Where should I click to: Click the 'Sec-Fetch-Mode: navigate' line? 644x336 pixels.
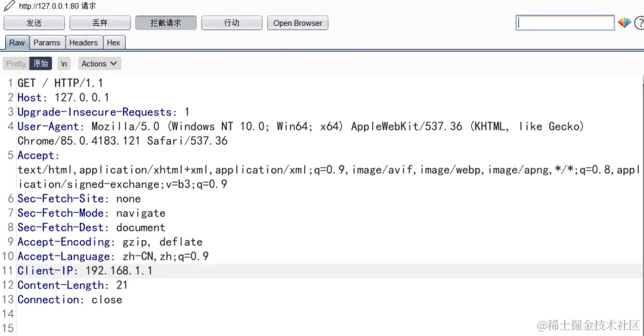91,213
